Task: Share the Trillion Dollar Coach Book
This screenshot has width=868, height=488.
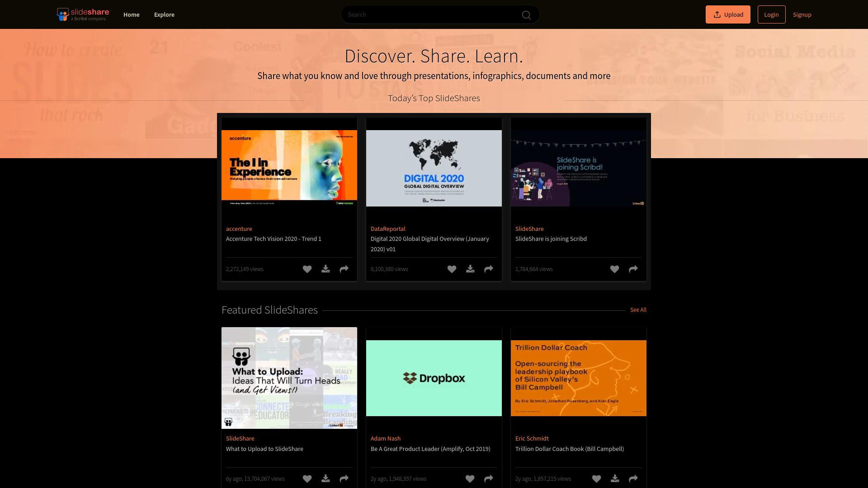Action: 633,479
